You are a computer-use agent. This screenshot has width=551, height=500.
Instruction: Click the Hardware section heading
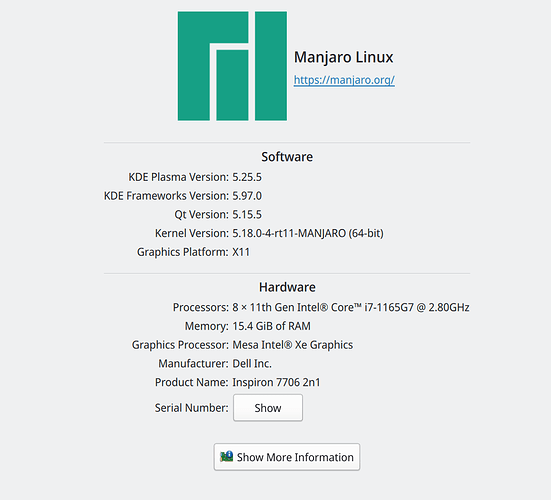287,287
